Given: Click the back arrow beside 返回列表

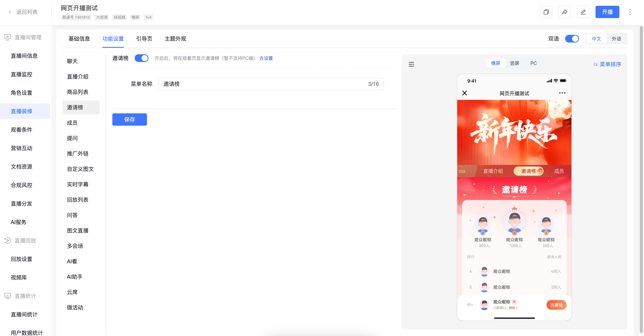Looking at the screenshot, I should (10, 12).
